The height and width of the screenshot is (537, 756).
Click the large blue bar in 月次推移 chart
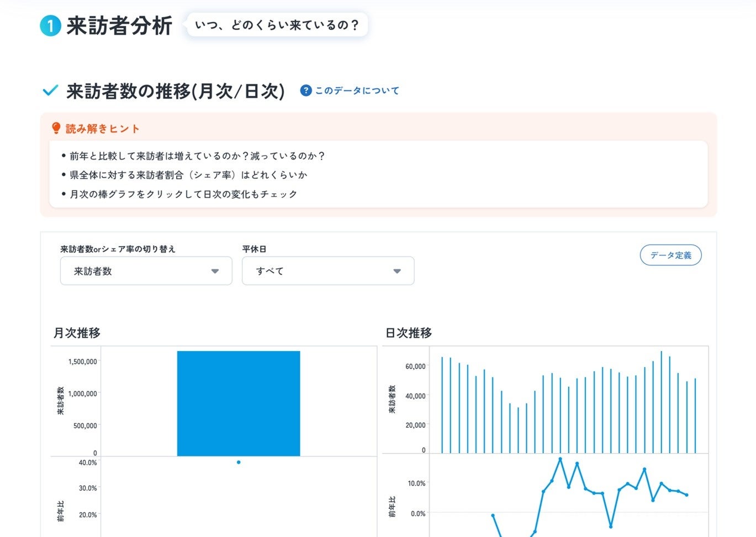[238, 403]
